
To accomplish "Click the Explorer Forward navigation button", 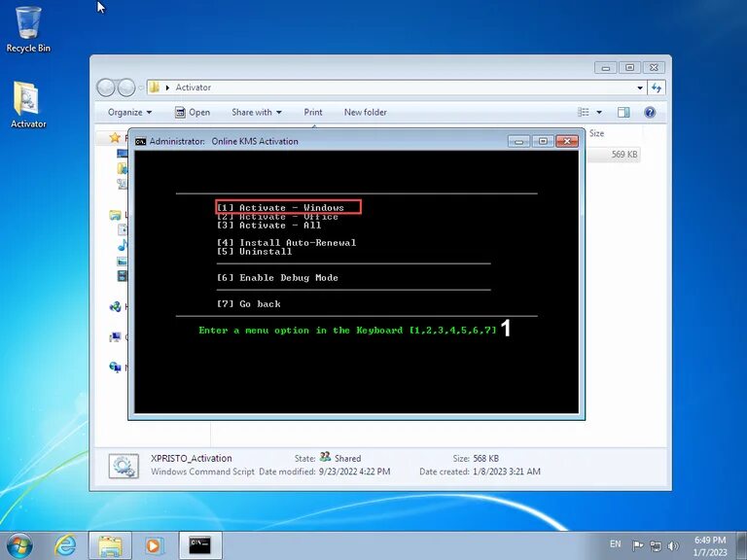I will coord(126,87).
